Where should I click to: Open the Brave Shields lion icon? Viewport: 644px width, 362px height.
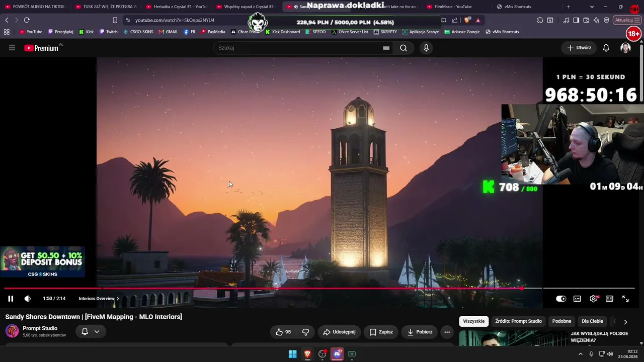pos(467,20)
